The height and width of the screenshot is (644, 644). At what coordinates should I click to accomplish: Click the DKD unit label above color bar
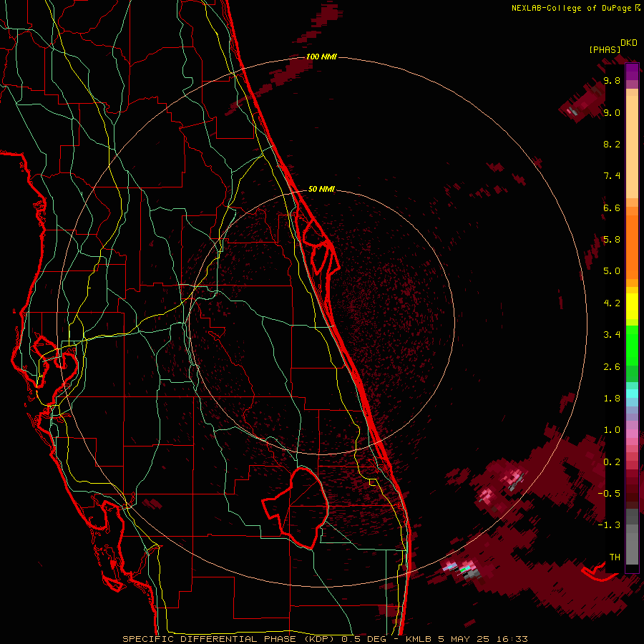tap(629, 43)
